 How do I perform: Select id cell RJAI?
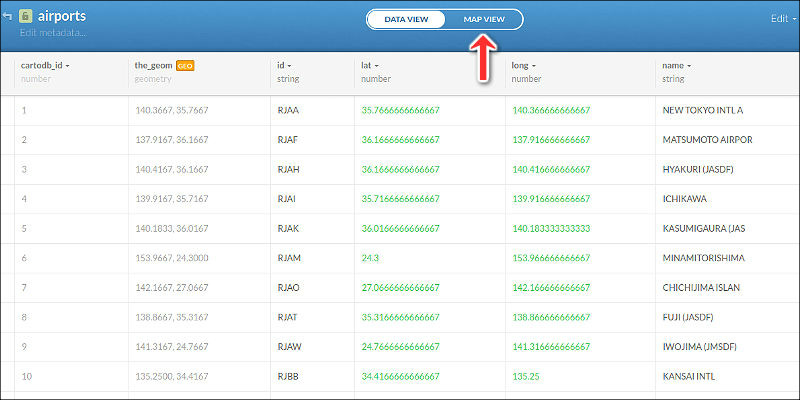tap(286, 199)
